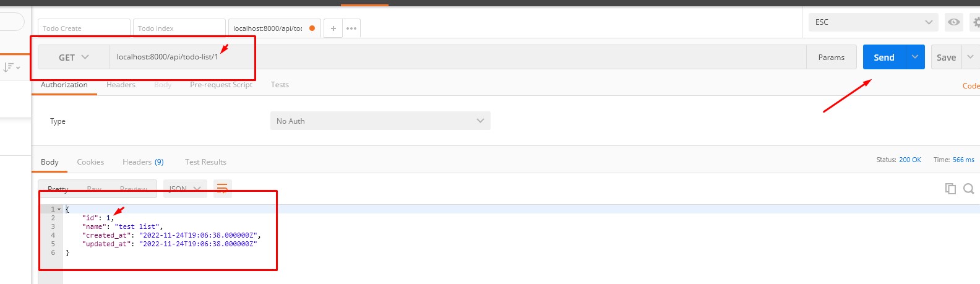The width and height of the screenshot is (980, 284).
Task: Copy the response body to clipboard
Action: pos(950,189)
